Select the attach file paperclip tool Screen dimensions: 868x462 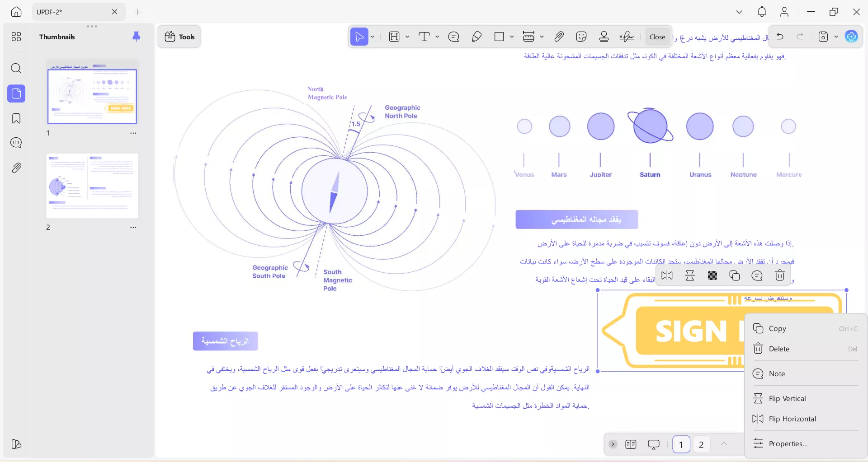click(x=559, y=37)
